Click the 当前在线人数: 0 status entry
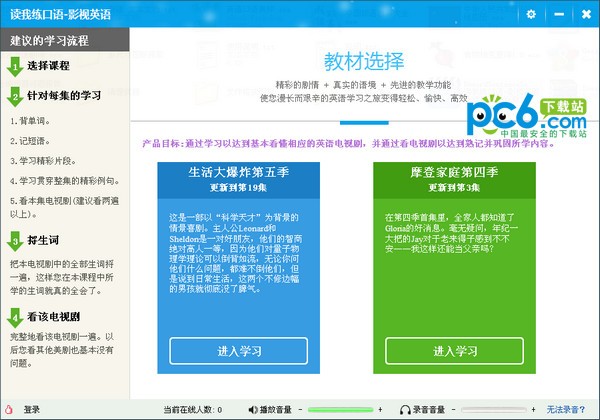Viewport: 600px width, 420px height. click(x=193, y=410)
